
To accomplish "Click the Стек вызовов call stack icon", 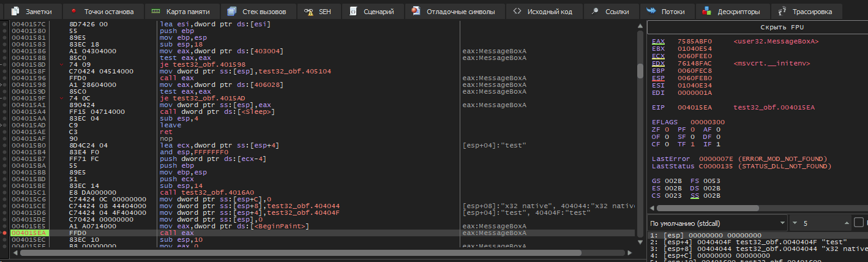I will [231, 11].
